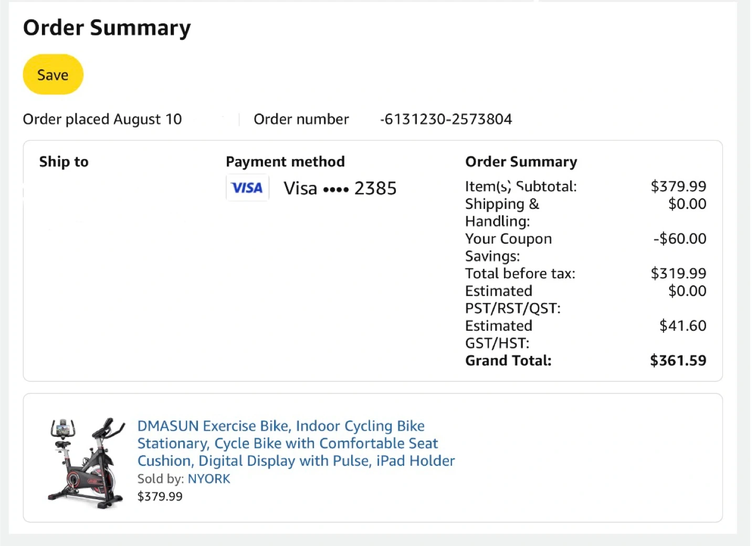This screenshot has width=756, height=546.
Task: Click the Grand Total amount $361.59
Action: pyautogui.click(x=678, y=360)
